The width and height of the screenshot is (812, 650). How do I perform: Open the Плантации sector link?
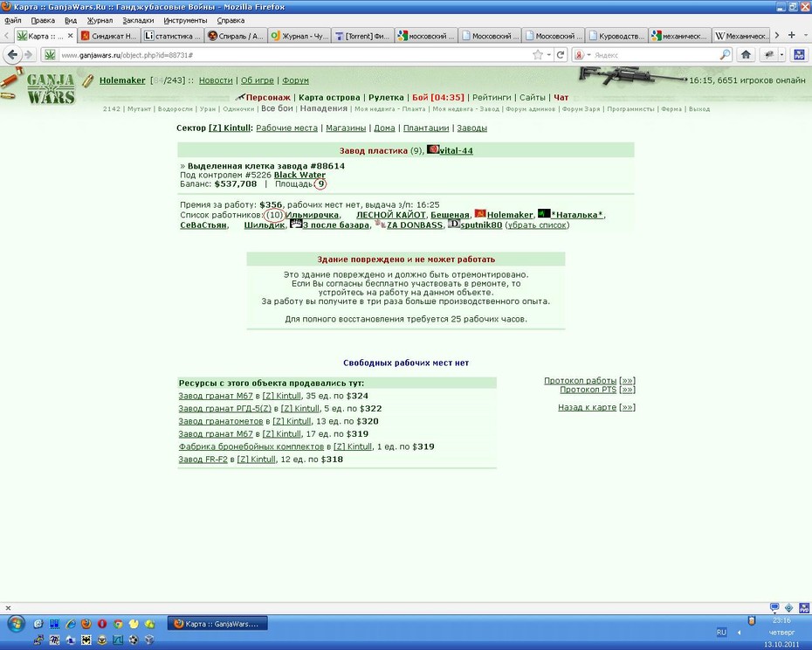pyautogui.click(x=426, y=128)
